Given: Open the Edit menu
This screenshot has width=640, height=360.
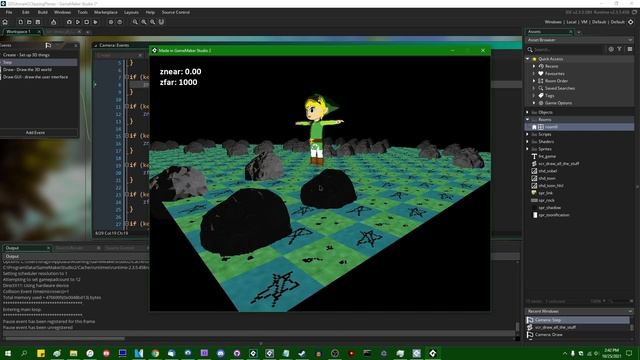Looking at the screenshot, I should [x=26, y=12].
